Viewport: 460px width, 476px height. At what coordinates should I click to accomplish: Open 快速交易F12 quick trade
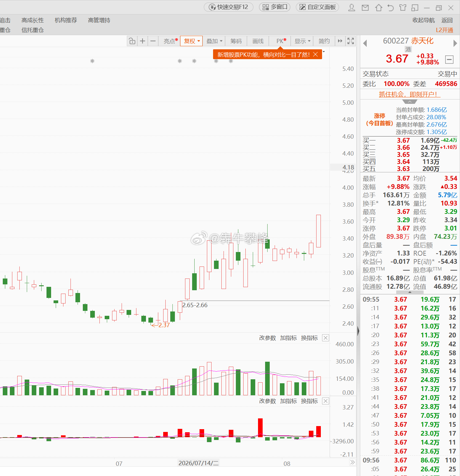click(228, 7)
